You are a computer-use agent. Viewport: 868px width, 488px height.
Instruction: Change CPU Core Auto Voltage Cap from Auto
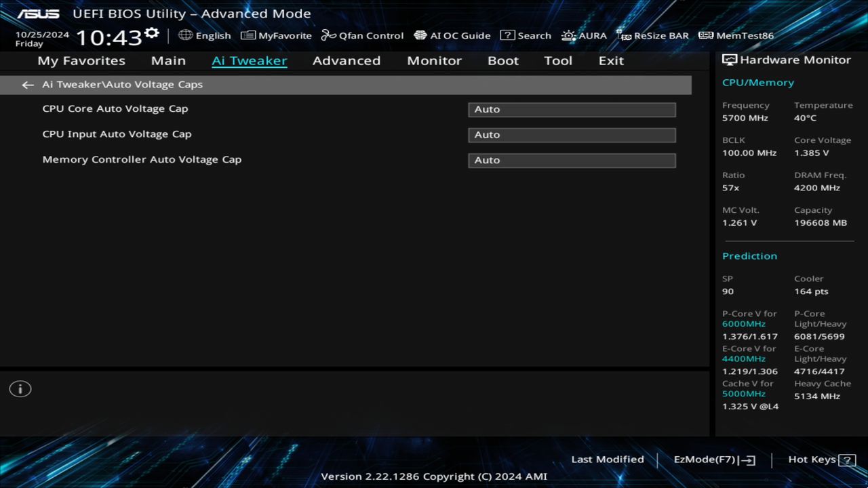[571, 109]
